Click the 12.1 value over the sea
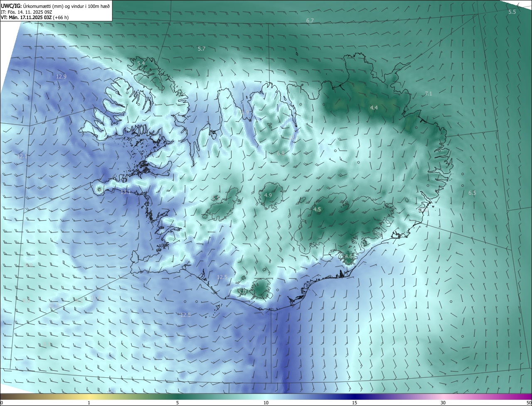The image size is (532, 406). (22, 156)
